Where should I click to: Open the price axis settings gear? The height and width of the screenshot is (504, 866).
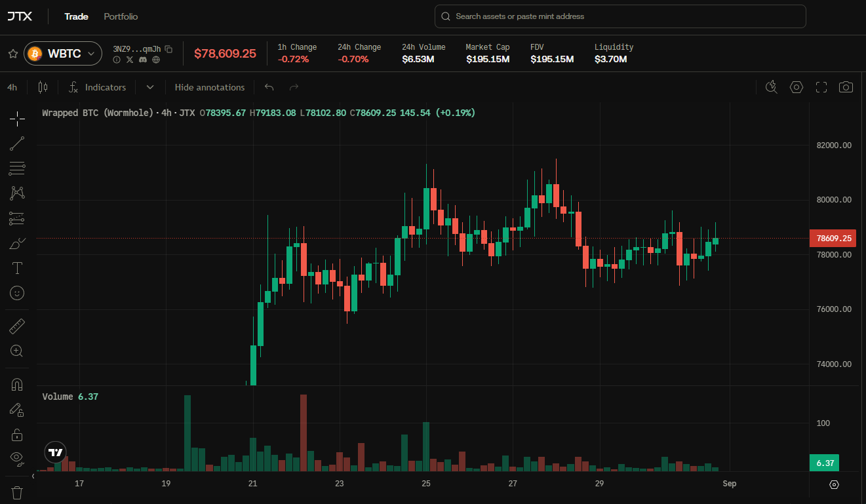click(834, 484)
